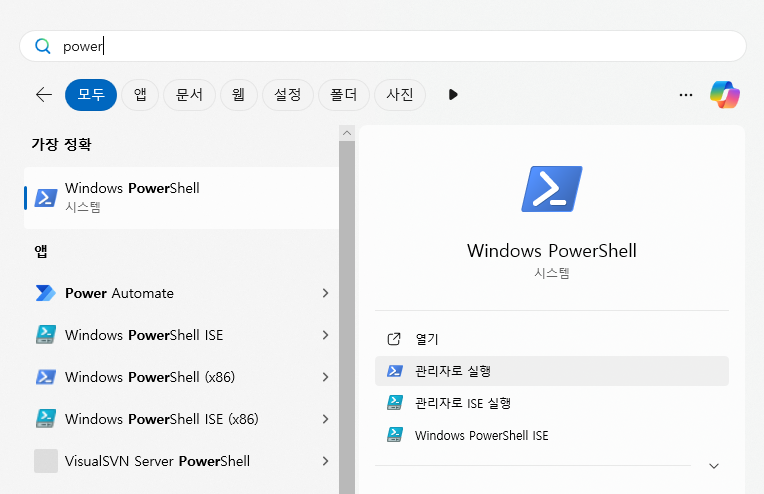Viewport: 764px width, 494px height.
Task: Open Windows PowerShell ISE from preview actions
Action: tap(552, 435)
